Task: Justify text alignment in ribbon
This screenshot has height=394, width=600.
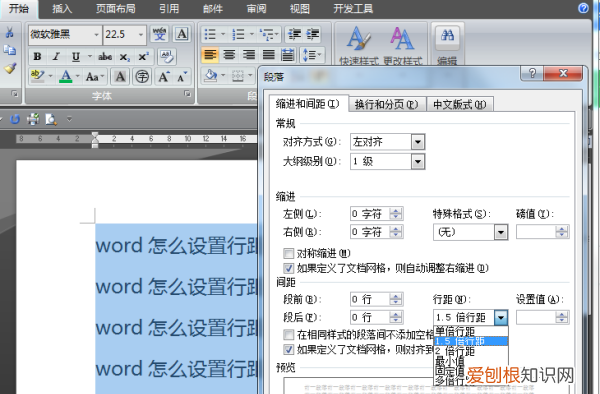Action: pos(268,55)
